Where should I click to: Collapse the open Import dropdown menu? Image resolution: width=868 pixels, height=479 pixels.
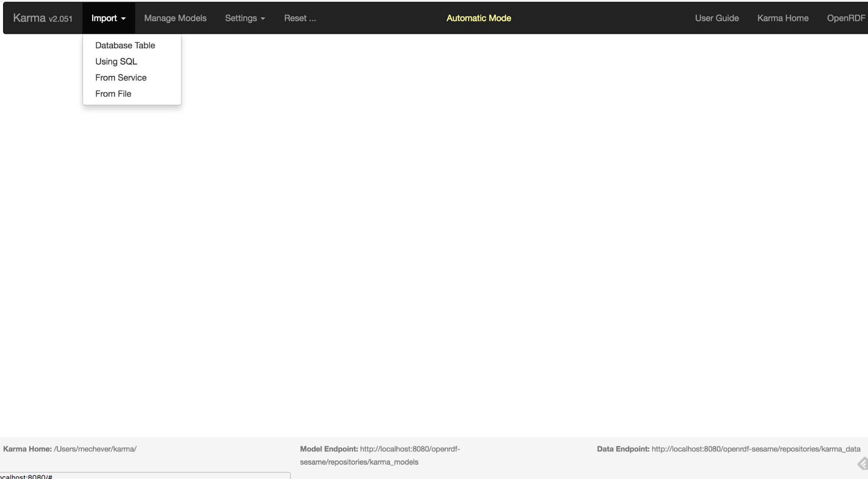109,18
